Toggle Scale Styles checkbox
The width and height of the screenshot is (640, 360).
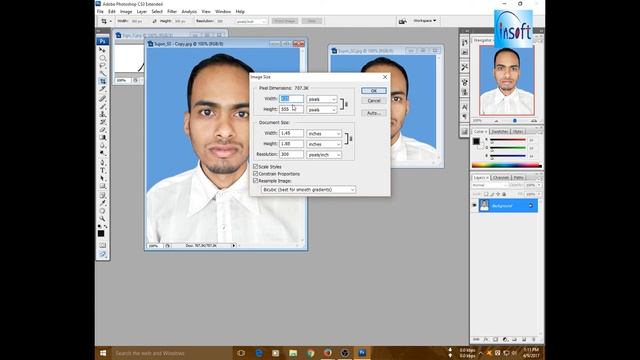click(x=256, y=167)
